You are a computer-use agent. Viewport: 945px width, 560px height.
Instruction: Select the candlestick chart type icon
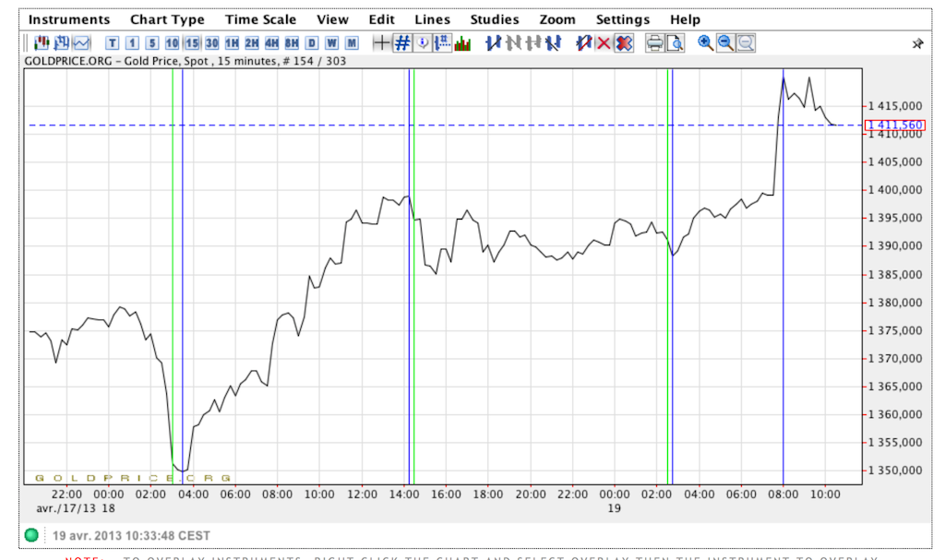click(x=42, y=42)
